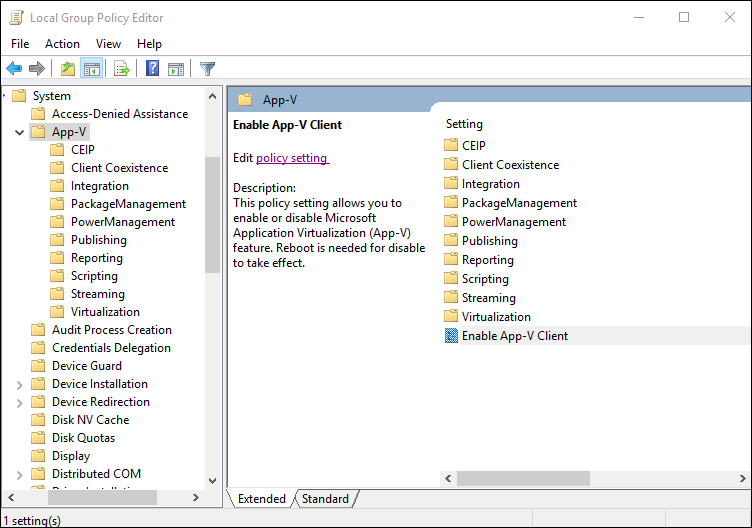Expand the Distributed COM tree node
This screenshot has width=752, height=528.
coord(20,474)
